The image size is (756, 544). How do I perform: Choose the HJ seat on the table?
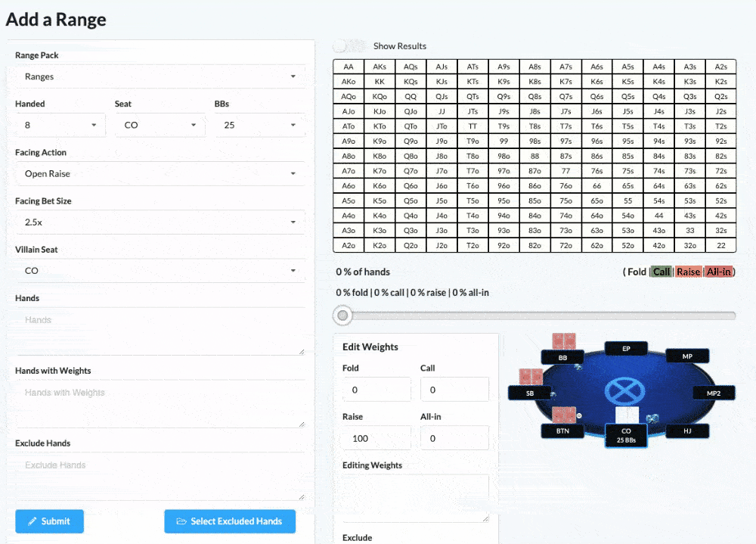pyautogui.click(x=687, y=431)
